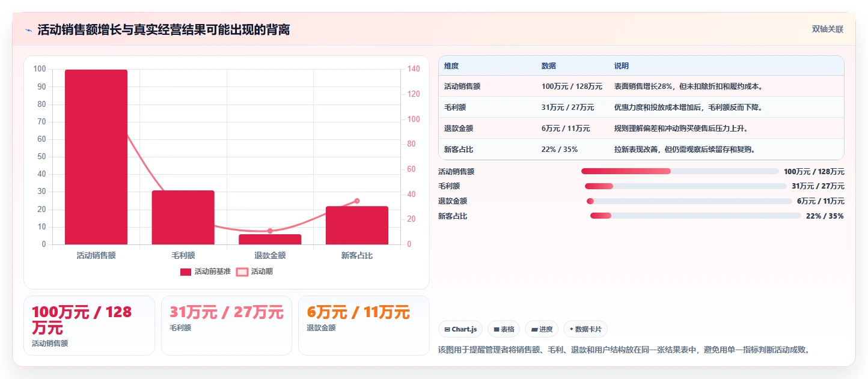This screenshot has width=868, height=379.
Task: Click the table cell 22% / 35%
Action: [x=561, y=150]
